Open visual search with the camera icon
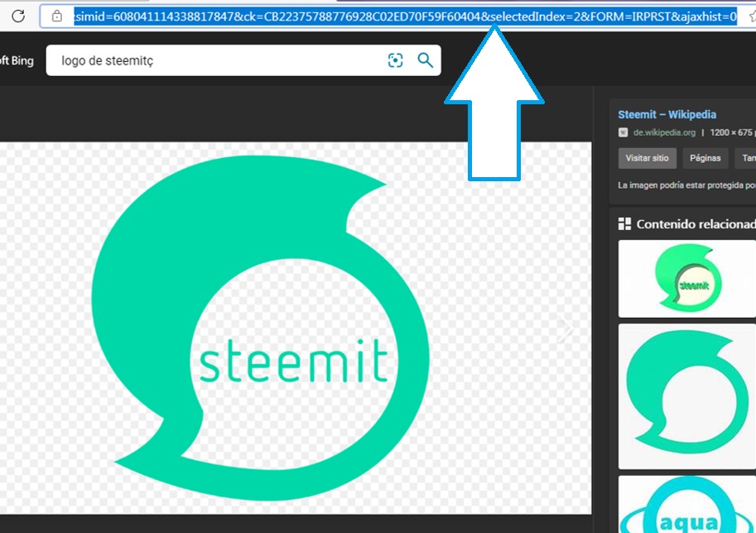 395,60
